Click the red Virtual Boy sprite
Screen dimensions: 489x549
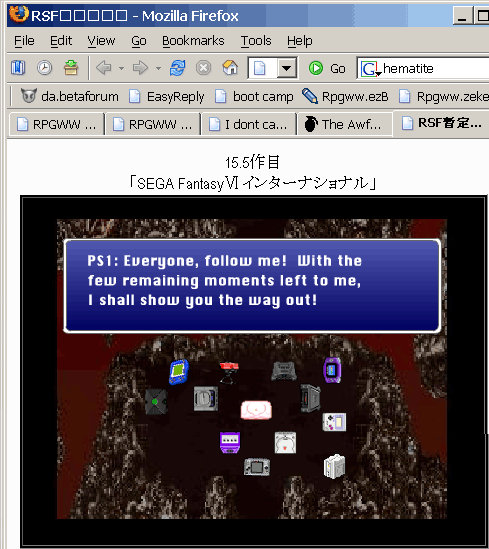pyautogui.click(x=229, y=373)
